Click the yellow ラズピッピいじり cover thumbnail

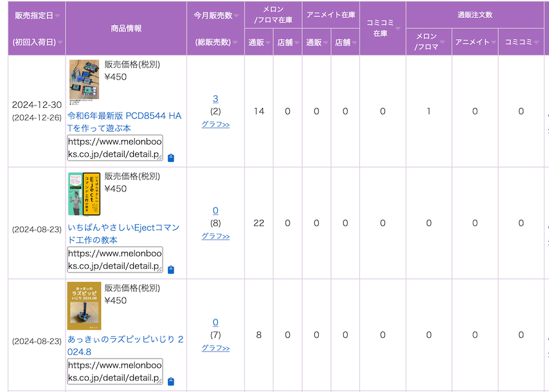(x=84, y=305)
